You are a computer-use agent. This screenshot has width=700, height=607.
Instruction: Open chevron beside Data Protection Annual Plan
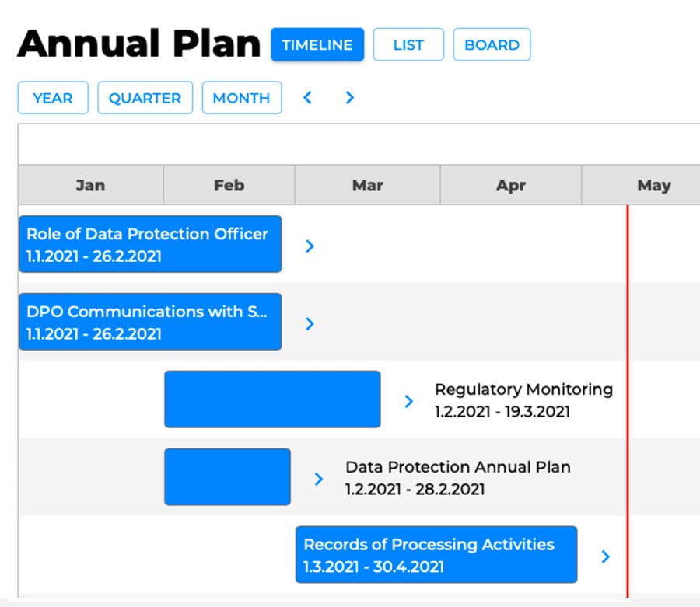coord(318,479)
